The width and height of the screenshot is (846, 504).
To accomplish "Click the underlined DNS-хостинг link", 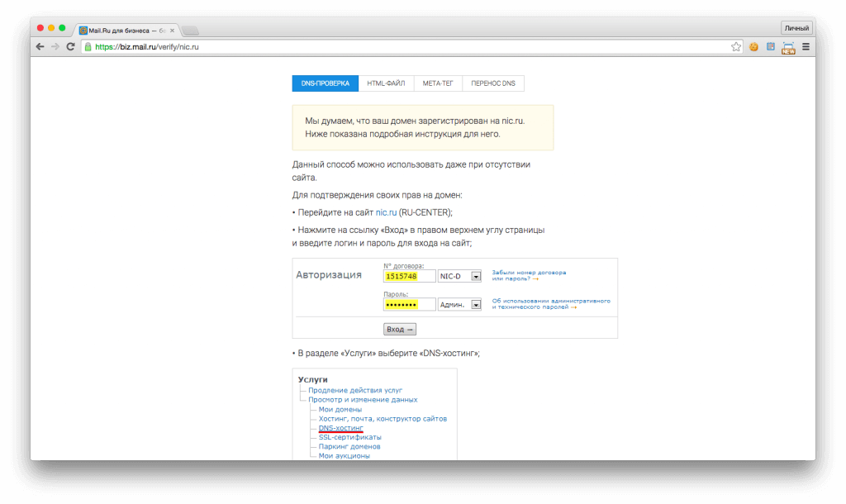I will tap(341, 429).
